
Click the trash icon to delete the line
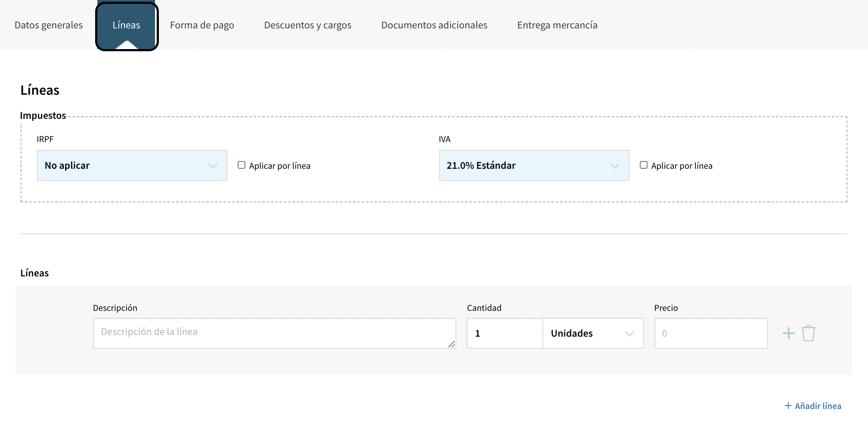coord(809,333)
